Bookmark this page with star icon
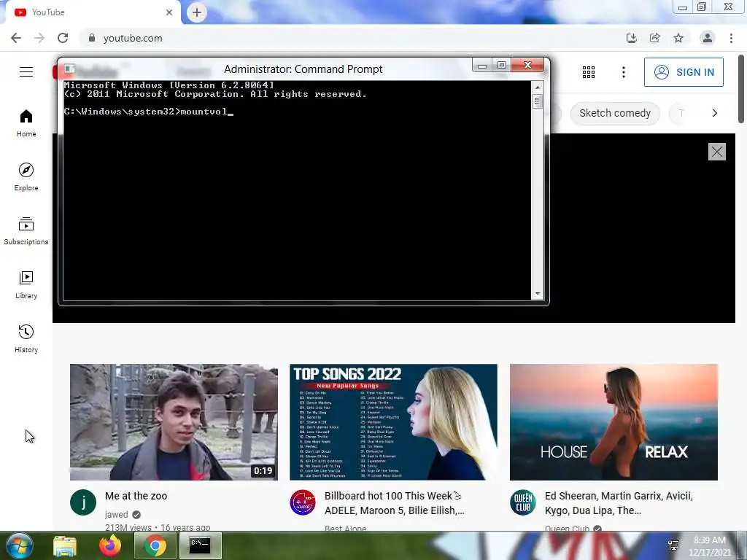The image size is (747, 560). coord(678,38)
